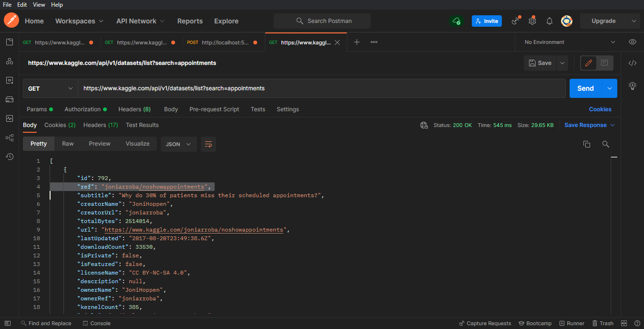Screen dimensions: 644x329
Task: Open the Edit menu
Action: [x=22, y=5]
